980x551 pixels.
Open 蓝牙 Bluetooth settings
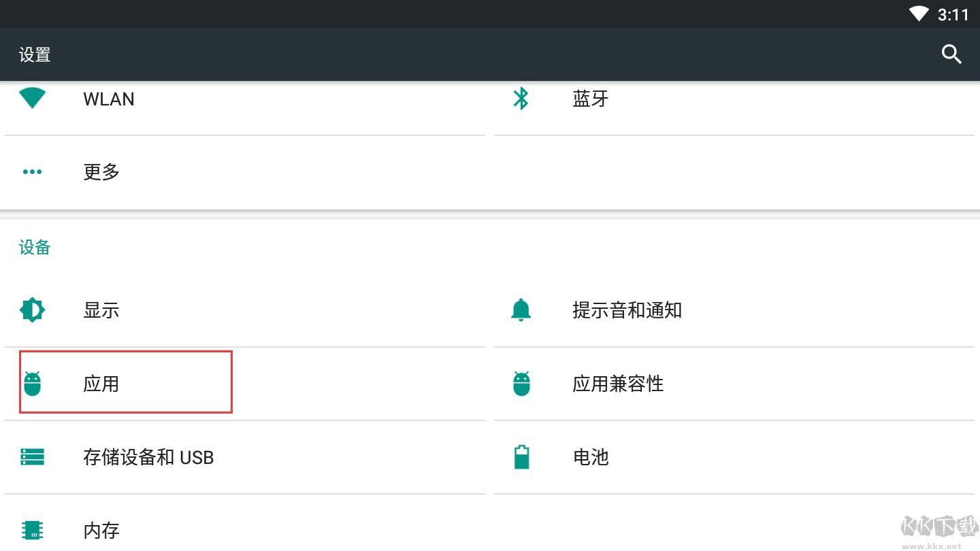(x=591, y=99)
